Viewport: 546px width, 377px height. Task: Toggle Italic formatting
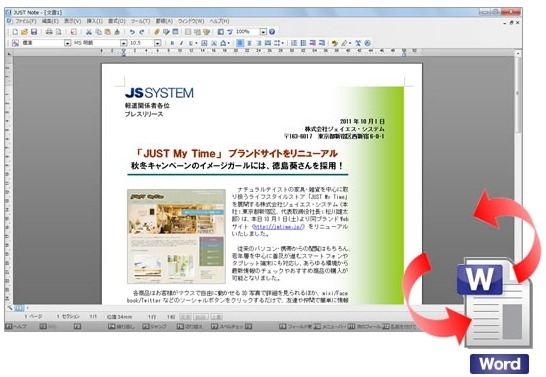[181, 43]
